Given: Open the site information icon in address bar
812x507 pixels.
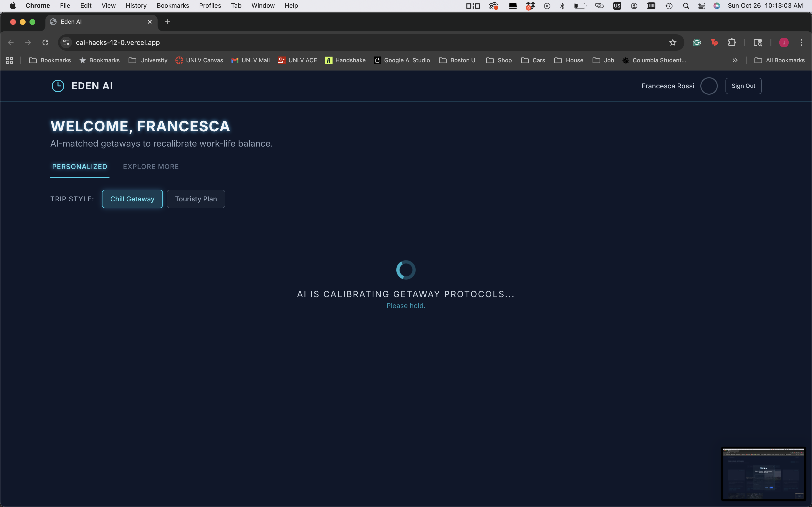Looking at the screenshot, I should [x=66, y=42].
